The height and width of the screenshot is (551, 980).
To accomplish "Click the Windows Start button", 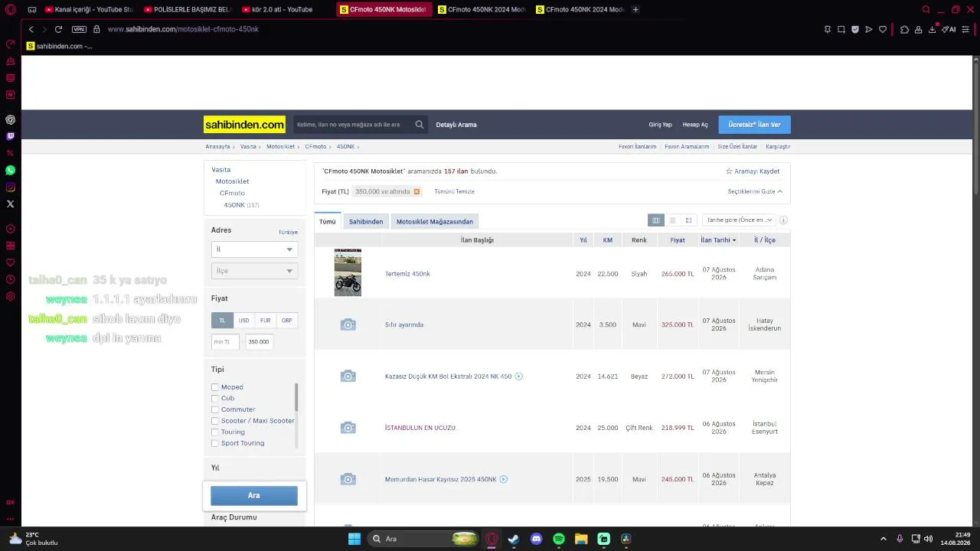I will (x=354, y=539).
